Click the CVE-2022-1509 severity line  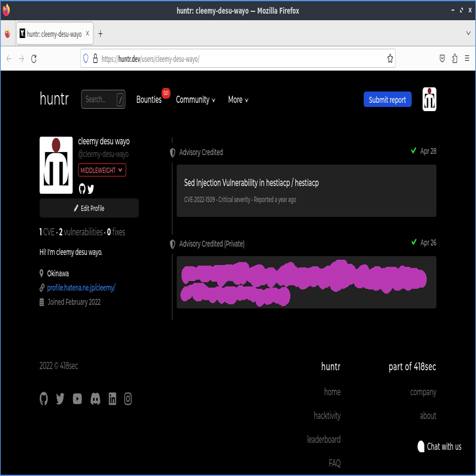coord(240,200)
